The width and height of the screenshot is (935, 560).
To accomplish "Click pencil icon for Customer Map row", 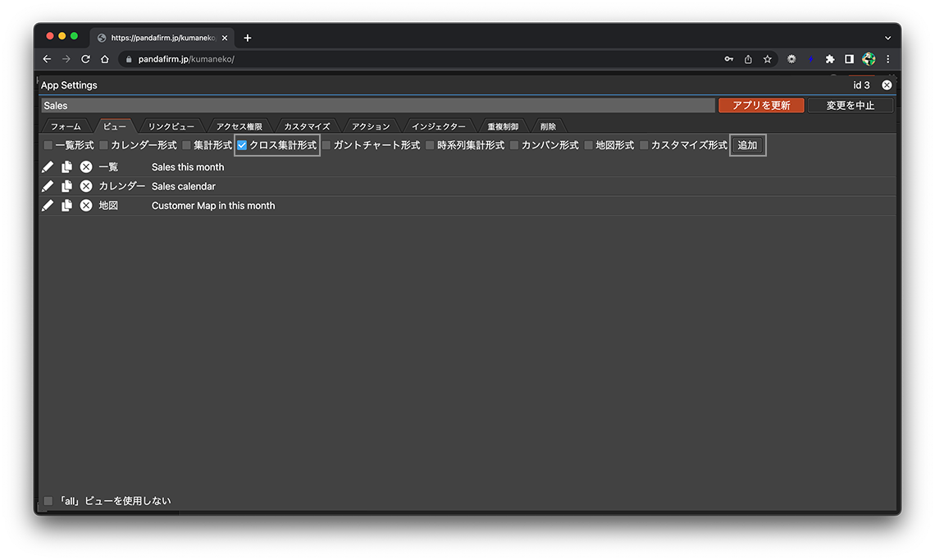I will click(48, 206).
